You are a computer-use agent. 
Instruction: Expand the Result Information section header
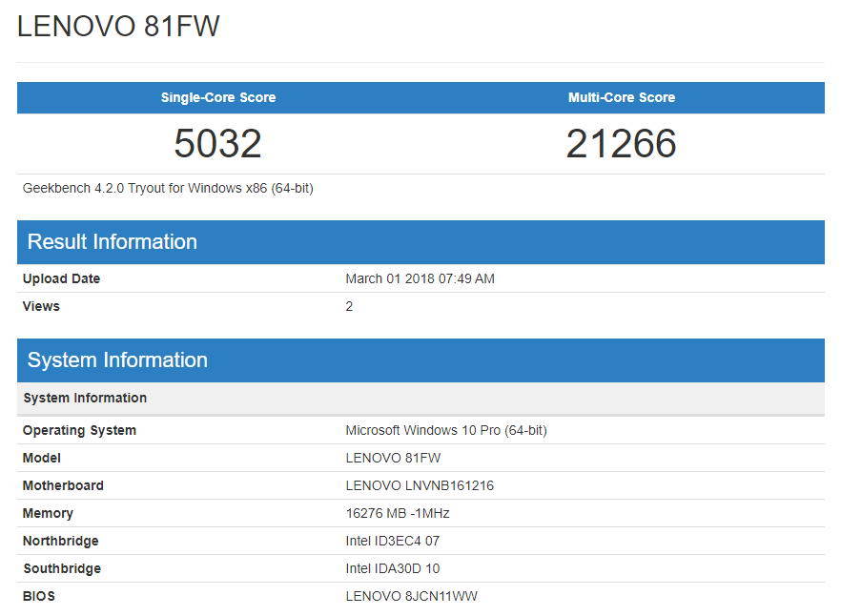pyautogui.click(x=110, y=241)
